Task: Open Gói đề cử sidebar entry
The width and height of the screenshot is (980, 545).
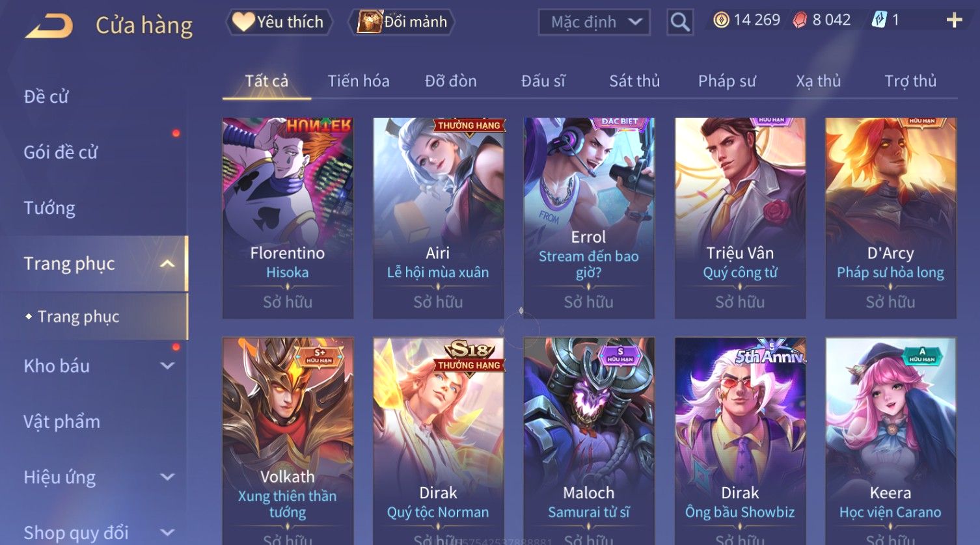Action: pos(61,152)
